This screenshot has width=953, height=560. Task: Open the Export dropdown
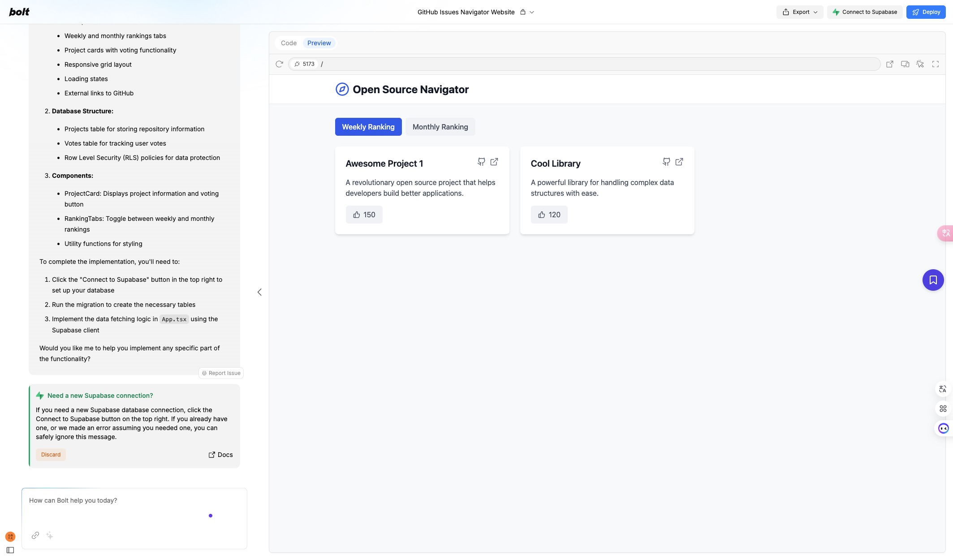click(x=800, y=12)
